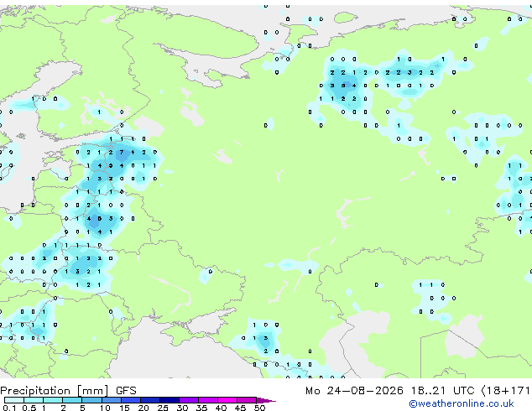Click the legend label '0.1'
This screenshot has width=532, height=411.
9,408
